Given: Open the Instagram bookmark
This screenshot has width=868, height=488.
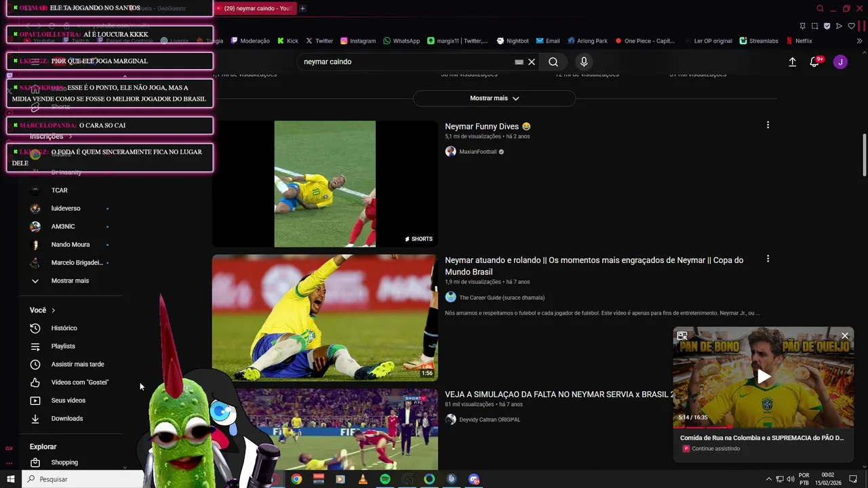Looking at the screenshot, I should pos(358,41).
